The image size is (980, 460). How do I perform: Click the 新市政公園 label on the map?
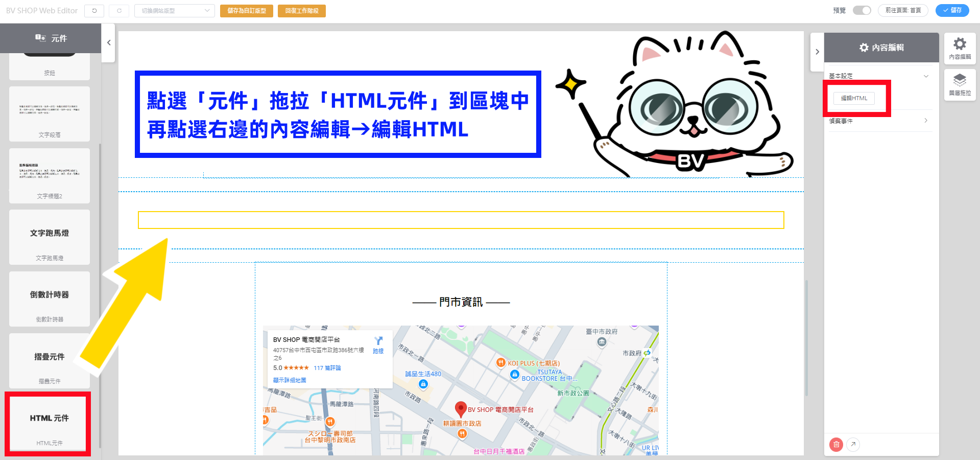[573, 393]
